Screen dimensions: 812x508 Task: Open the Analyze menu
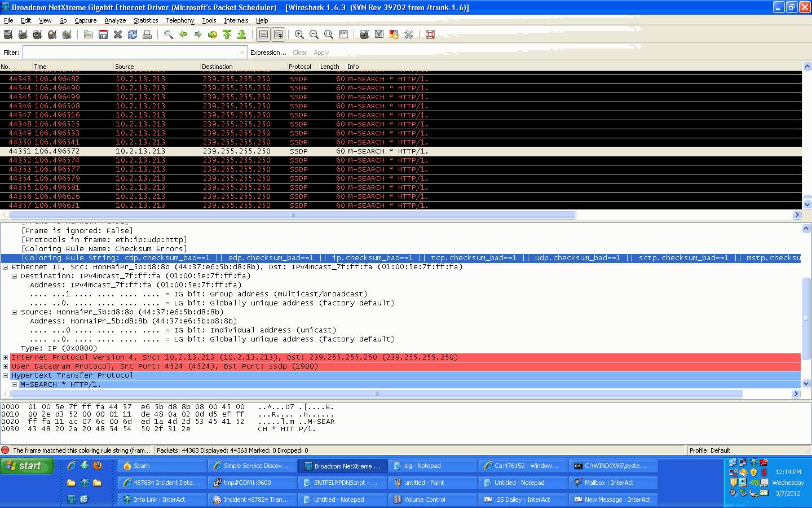point(115,20)
